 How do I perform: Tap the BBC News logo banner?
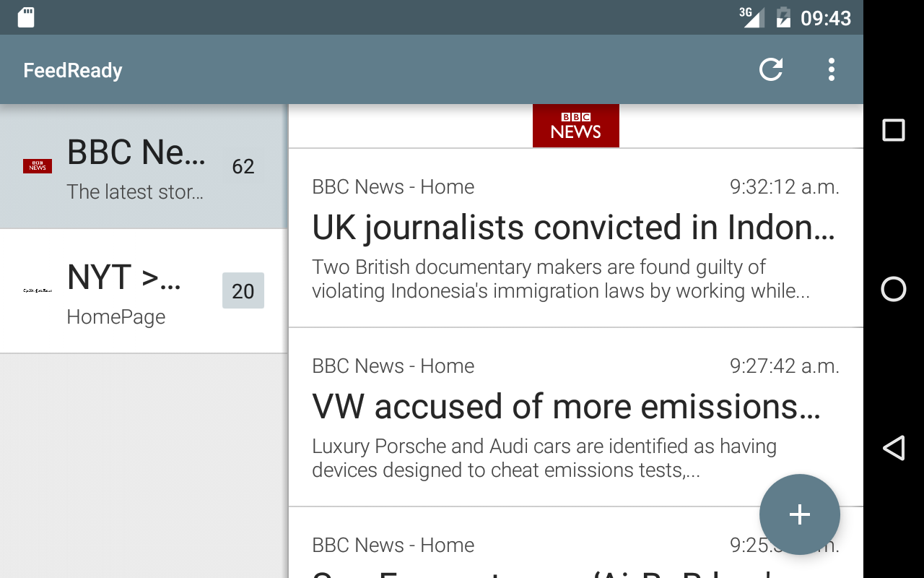(x=575, y=126)
